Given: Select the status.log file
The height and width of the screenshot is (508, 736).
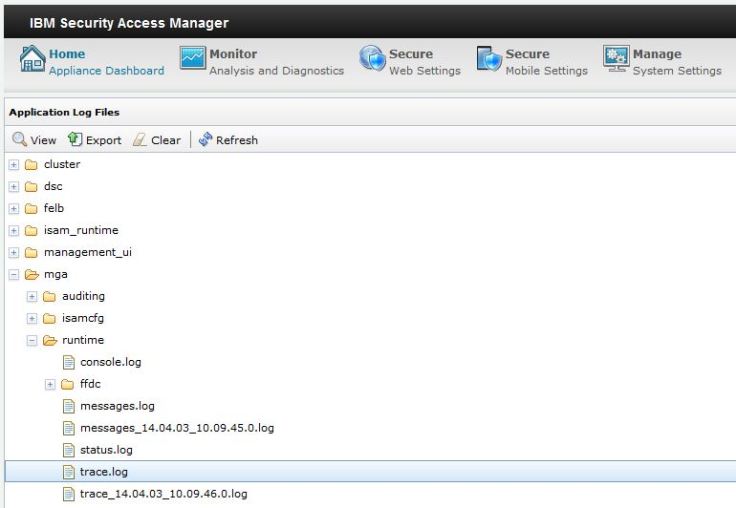Looking at the screenshot, I should [x=106, y=450].
